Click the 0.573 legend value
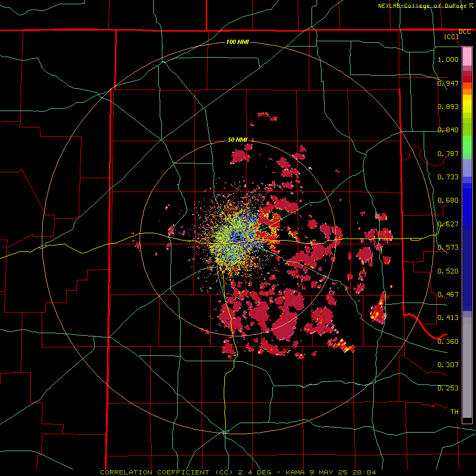This screenshot has width=476, height=476. (448, 248)
